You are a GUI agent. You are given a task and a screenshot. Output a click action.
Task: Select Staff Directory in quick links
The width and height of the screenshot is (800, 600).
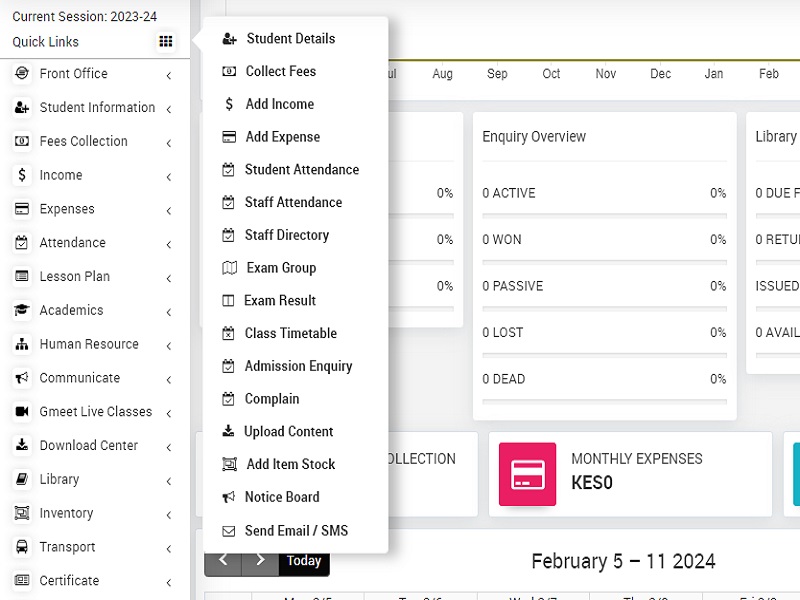click(286, 235)
